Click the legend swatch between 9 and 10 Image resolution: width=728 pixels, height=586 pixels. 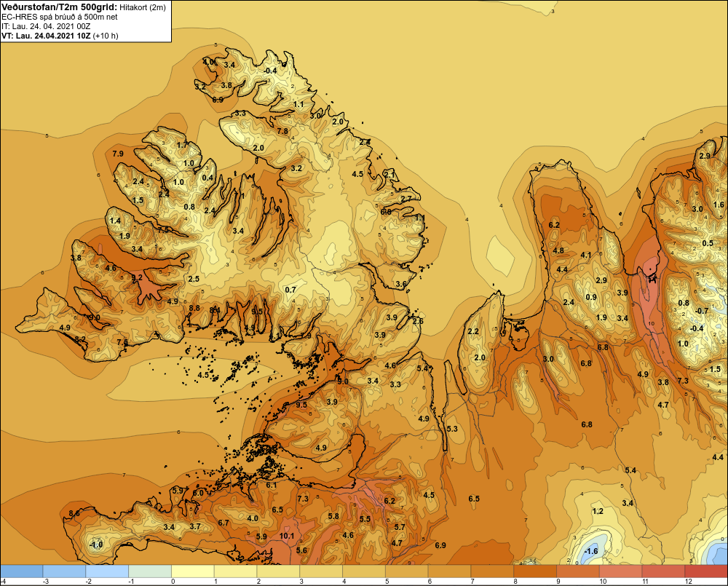[x=578, y=571]
